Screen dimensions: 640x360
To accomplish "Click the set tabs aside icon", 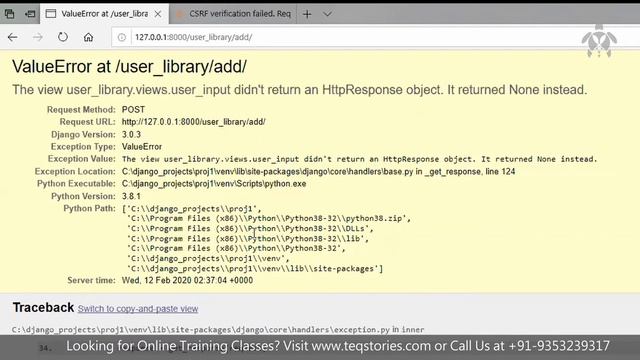I will pos(30,14).
